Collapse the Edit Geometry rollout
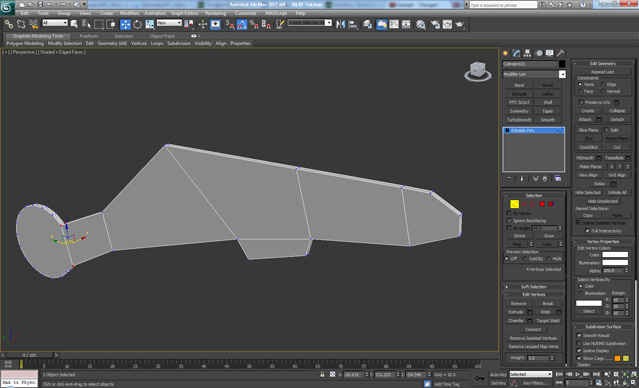The height and width of the screenshot is (388, 639). pyautogui.click(x=603, y=64)
